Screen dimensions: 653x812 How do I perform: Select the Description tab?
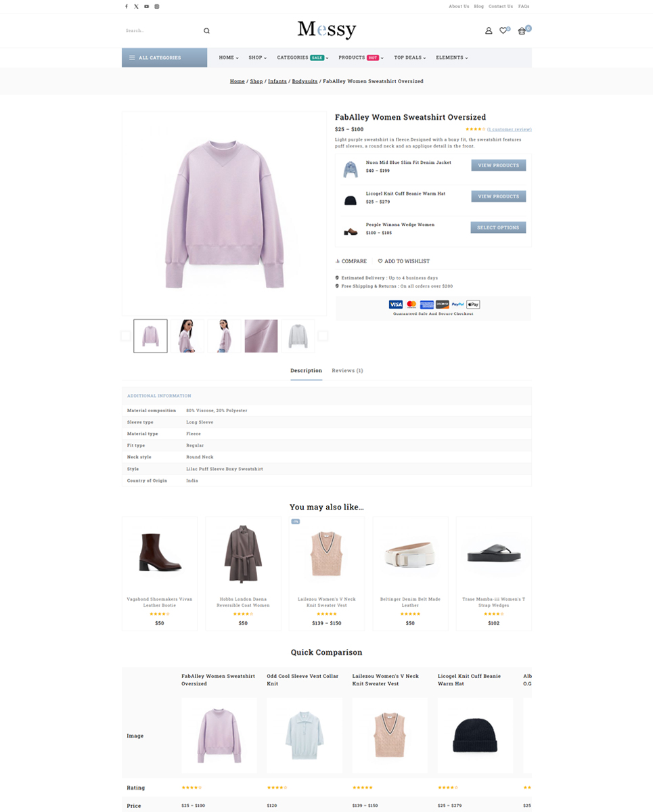(306, 371)
